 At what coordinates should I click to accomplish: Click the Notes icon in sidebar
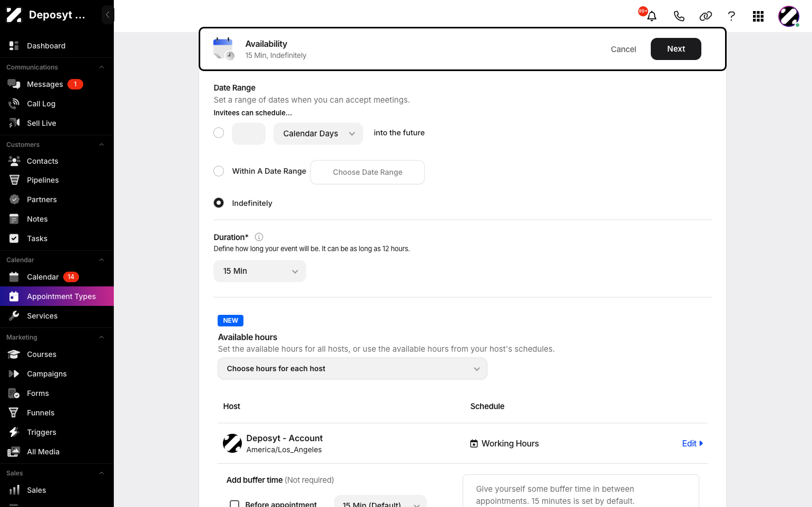14,219
